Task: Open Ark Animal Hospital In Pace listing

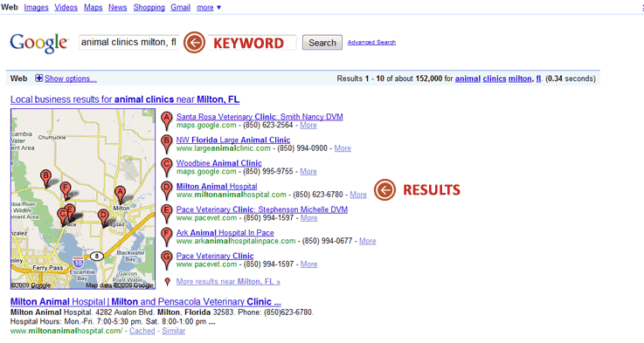Action: [225, 233]
